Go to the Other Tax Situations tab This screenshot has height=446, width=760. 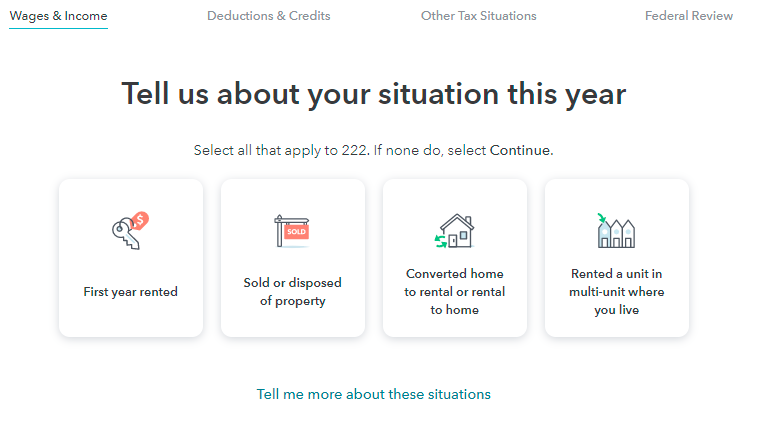478,16
